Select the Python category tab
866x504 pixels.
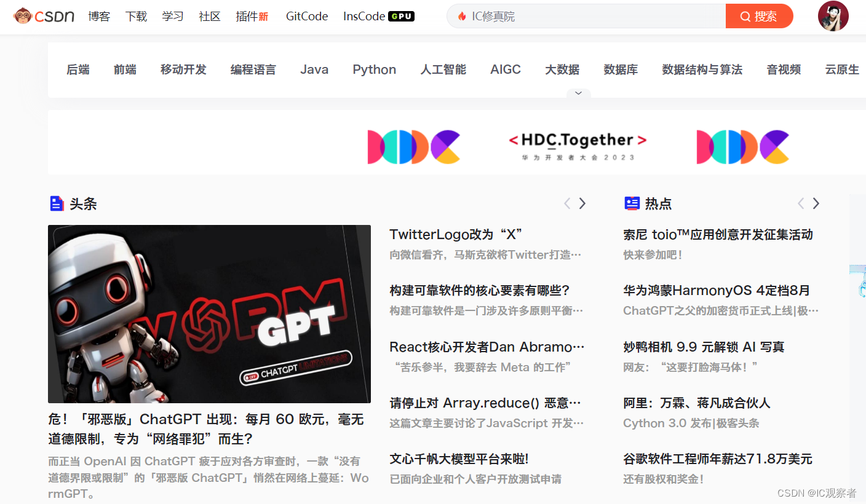click(375, 69)
